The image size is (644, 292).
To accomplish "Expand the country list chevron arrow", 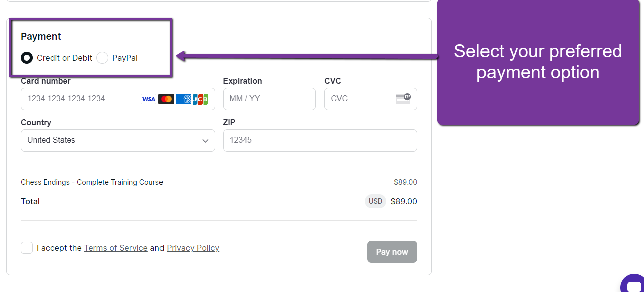I will coord(205,141).
